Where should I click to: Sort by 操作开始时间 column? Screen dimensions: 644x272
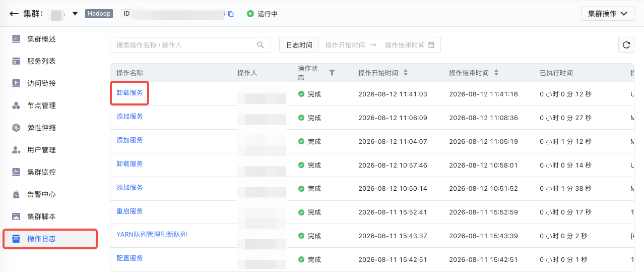click(x=405, y=73)
